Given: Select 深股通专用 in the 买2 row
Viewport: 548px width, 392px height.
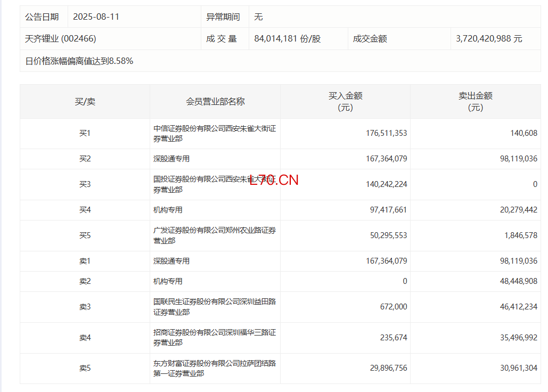Looking at the screenshot, I should [171, 159].
